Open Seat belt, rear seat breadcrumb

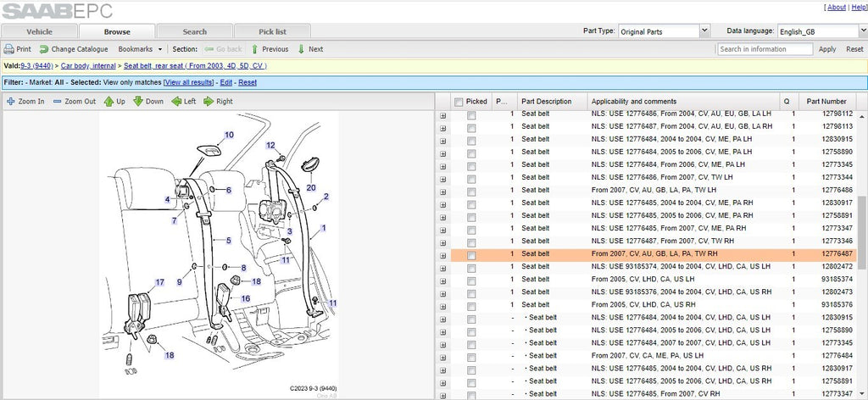pos(195,66)
